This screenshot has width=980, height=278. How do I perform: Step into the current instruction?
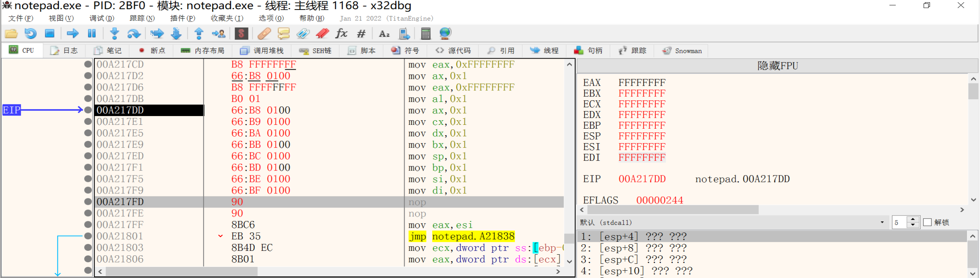click(114, 34)
